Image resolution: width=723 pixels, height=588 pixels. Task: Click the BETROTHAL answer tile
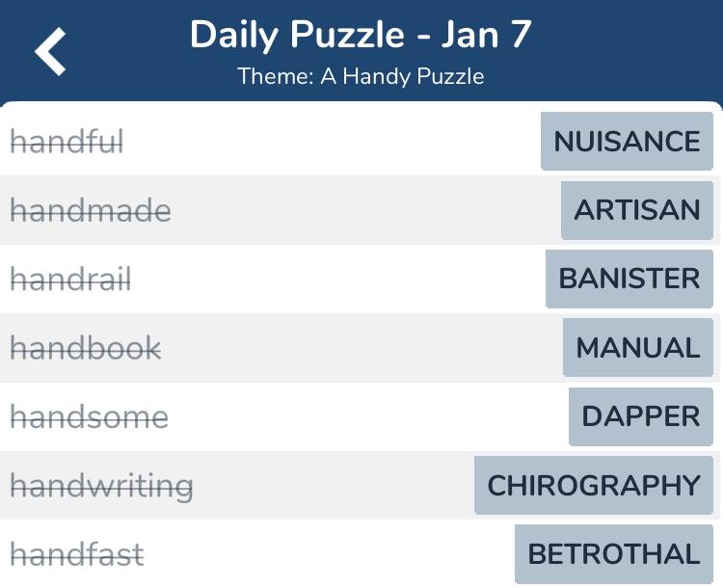(x=614, y=554)
